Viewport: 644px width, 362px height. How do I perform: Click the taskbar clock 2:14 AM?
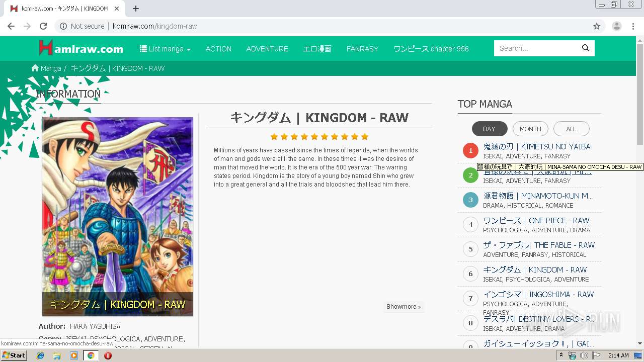(618, 355)
